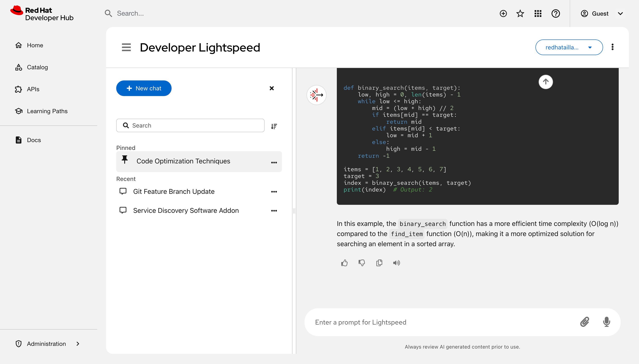Attach a file with the paperclip icon
Viewport: 639px width, 364px height.
point(585,322)
